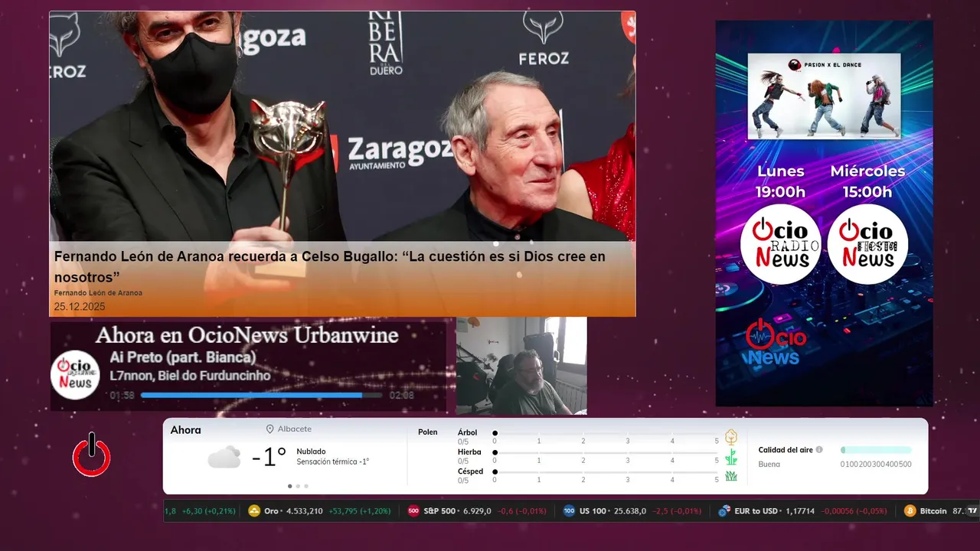This screenshot has width=980, height=551.
Task: Click the elapsed time 01:58
Action: [122, 396]
